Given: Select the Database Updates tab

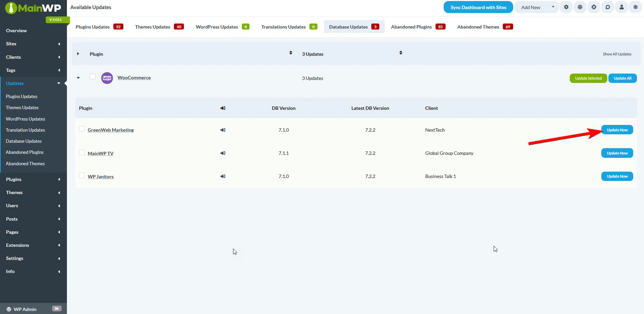Looking at the screenshot, I should click(354, 27).
